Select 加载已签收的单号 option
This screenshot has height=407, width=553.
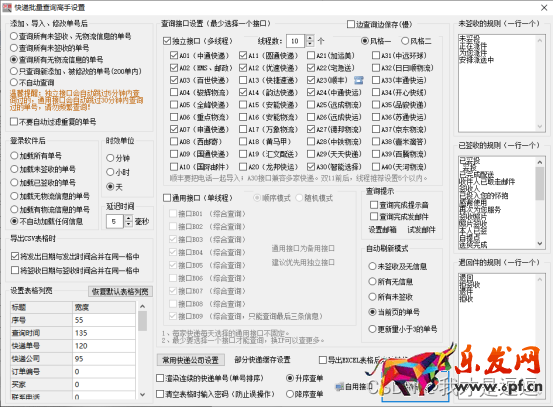[x=43, y=182]
